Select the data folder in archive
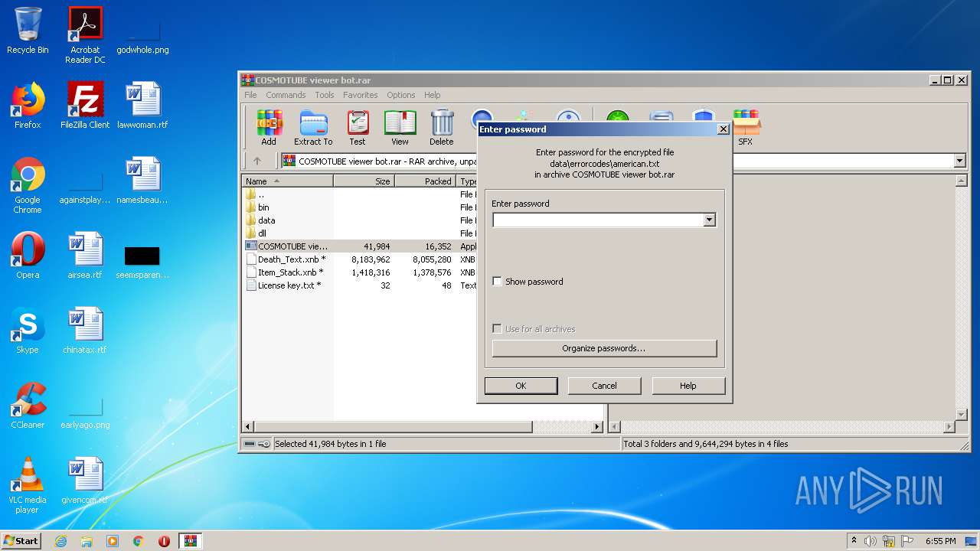 pyautogui.click(x=266, y=220)
